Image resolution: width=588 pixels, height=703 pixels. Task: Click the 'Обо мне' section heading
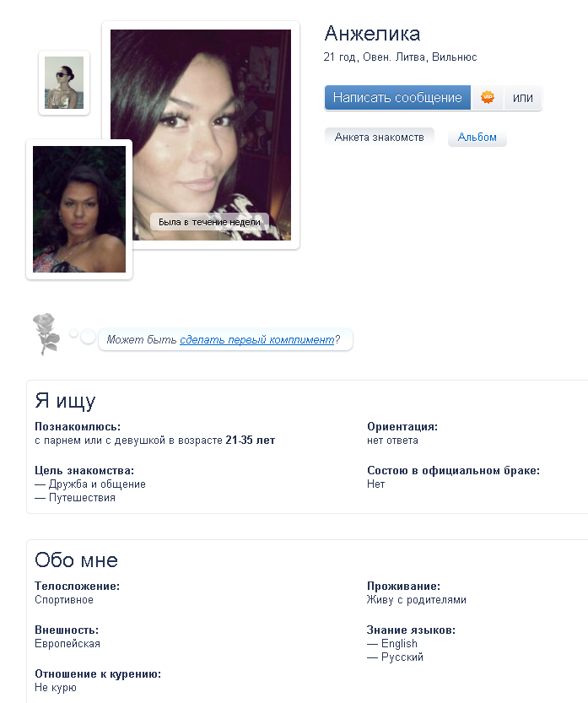(76, 560)
